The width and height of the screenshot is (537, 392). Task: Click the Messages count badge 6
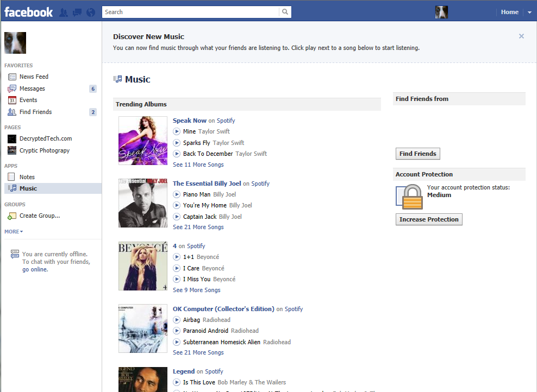point(93,88)
